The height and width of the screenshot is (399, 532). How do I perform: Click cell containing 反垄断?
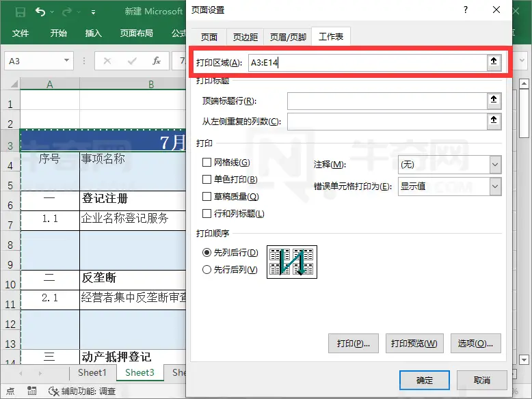tap(133, 280)
